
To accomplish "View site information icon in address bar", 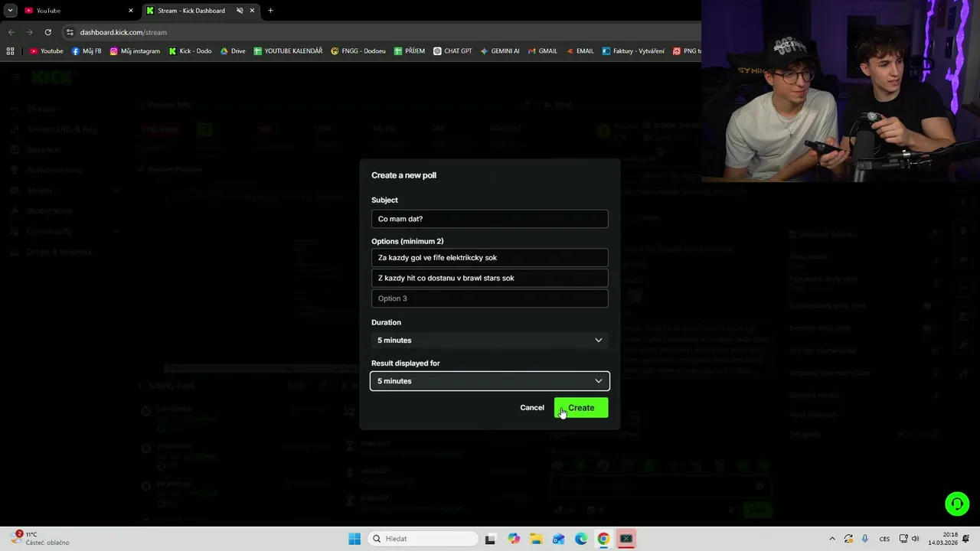I will coord(70,32).
